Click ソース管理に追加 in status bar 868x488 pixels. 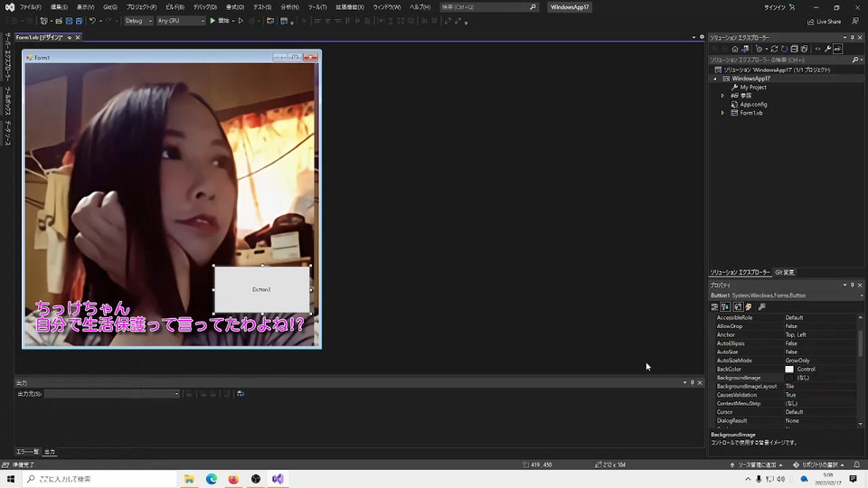757,465
